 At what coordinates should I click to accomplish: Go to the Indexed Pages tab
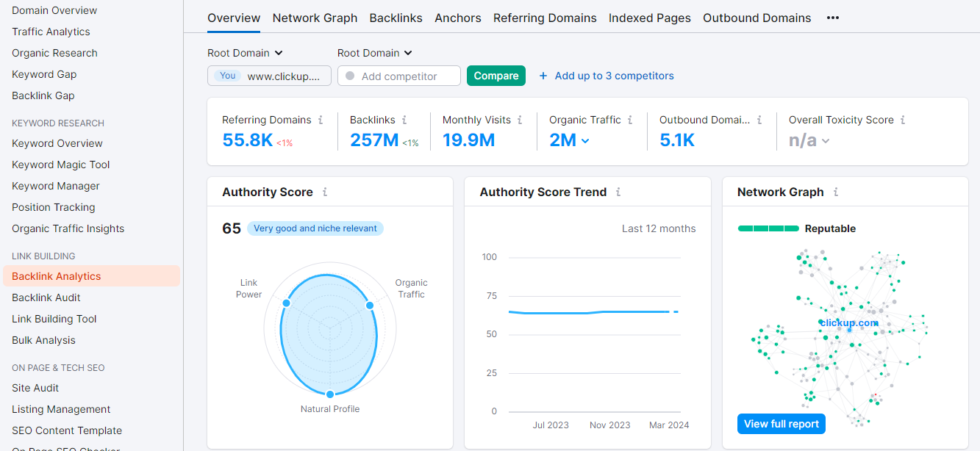pos(650,18)
